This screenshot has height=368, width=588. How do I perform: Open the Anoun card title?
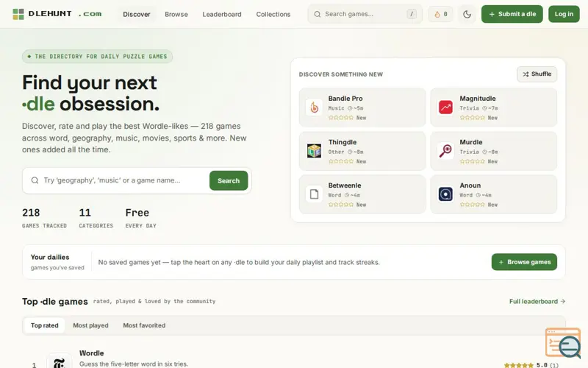click(x=470, y=185)
